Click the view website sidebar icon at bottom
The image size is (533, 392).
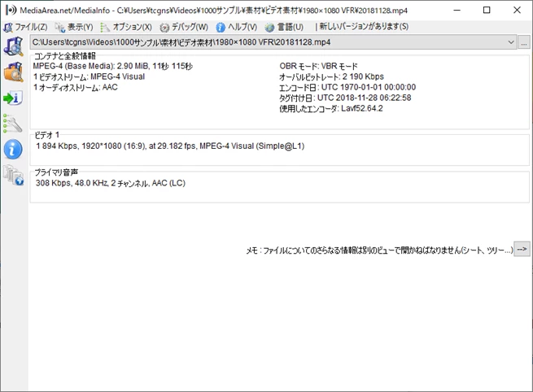click(x=13, y=175)
